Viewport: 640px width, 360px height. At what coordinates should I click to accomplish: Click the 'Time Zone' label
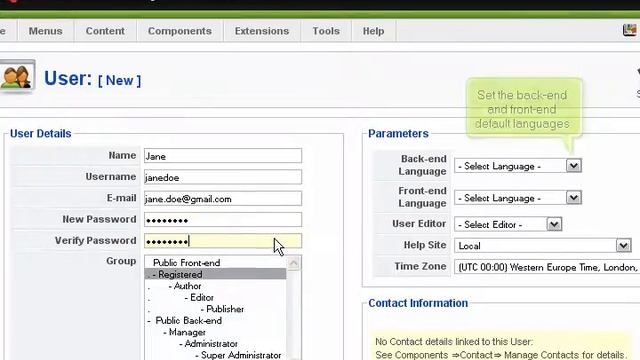[x=420, y=266]
